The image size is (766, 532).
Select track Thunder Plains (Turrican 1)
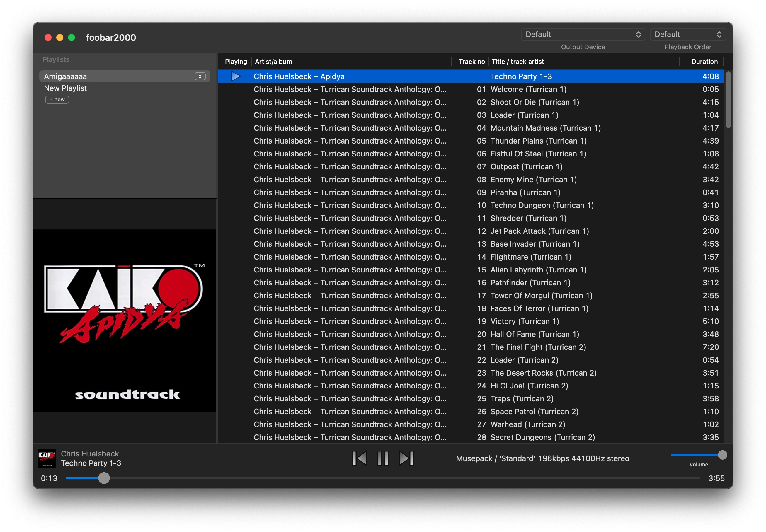[471, 141]
